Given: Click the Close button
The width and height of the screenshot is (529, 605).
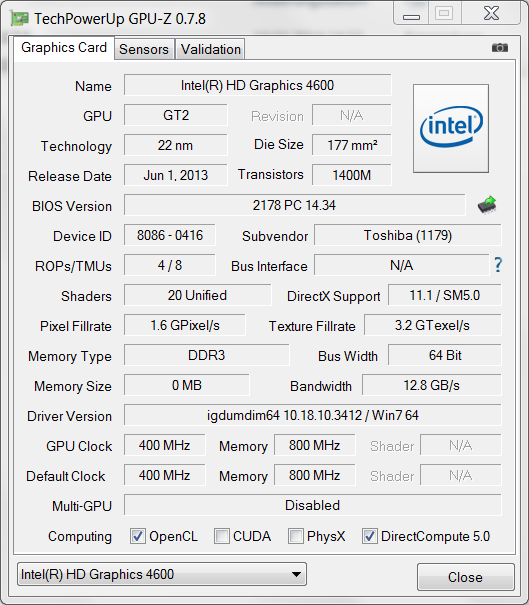Looking at the screenshot, I should click(x=465, y=577).
